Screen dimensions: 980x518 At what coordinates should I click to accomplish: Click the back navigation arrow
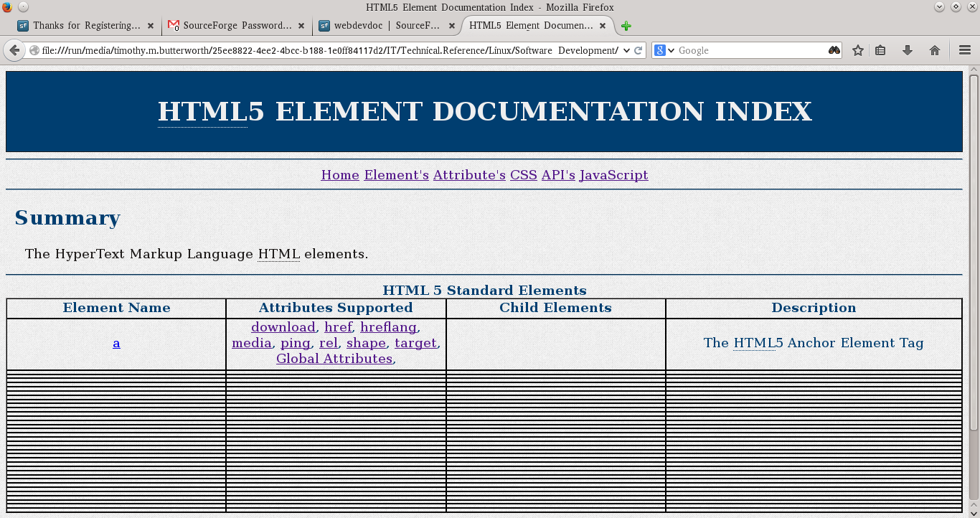(14, 50)
